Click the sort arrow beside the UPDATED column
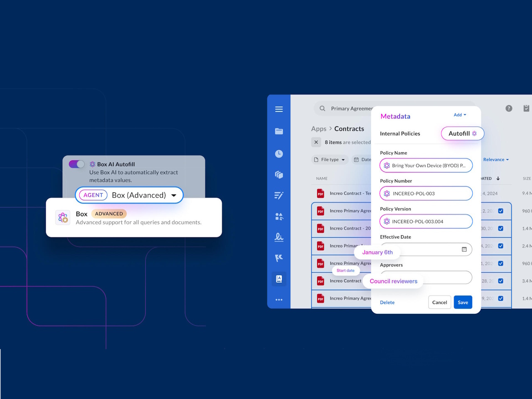The image size is (532, 399). (498, 178)
